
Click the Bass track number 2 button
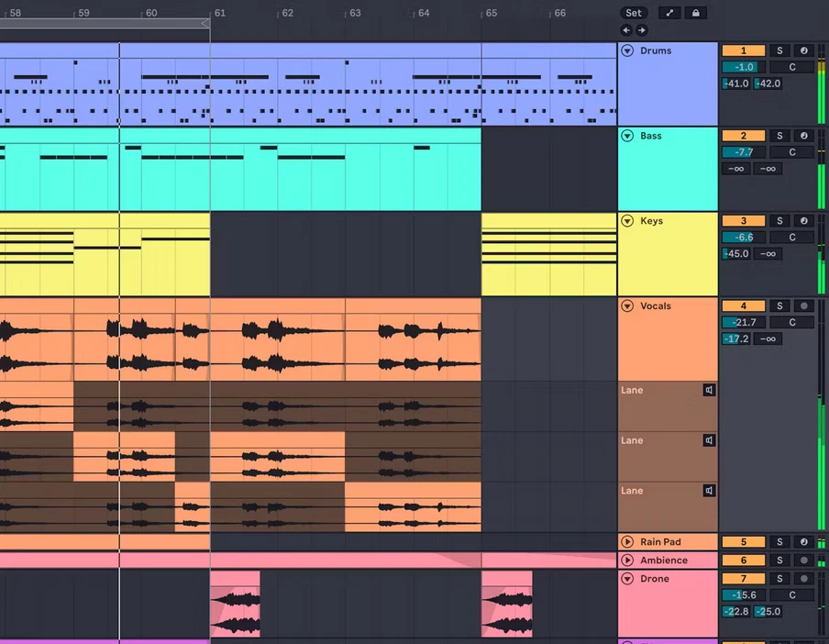coord(744,136)
